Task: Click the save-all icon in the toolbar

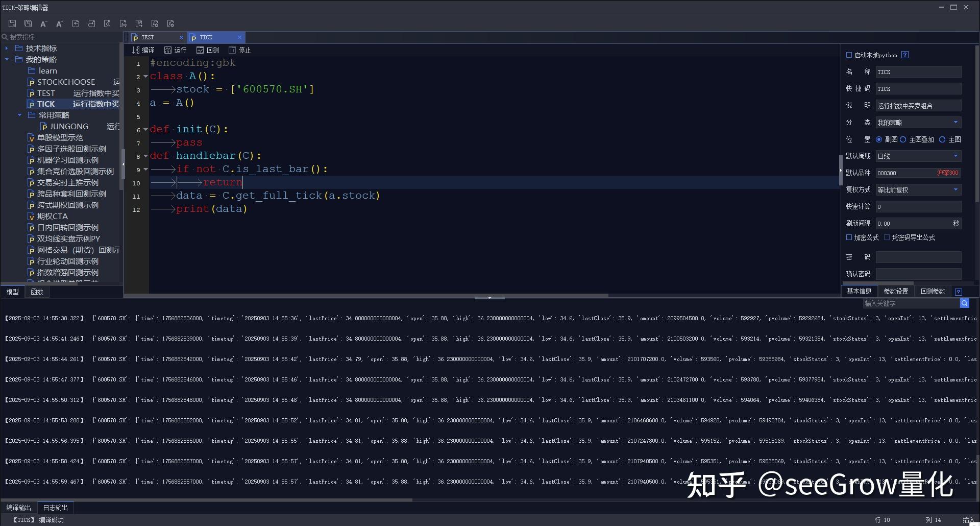Action: (x=28, y=23)
